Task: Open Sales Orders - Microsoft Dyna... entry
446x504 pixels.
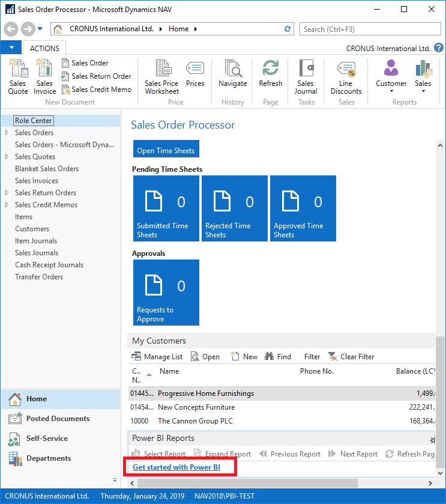Action: [64, 145]
